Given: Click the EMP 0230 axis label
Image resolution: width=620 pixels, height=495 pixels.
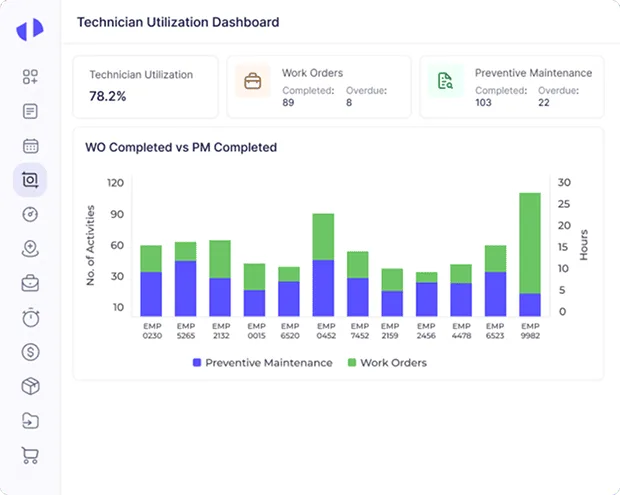Looking at the screenshot, I should [x=152, y=331].
